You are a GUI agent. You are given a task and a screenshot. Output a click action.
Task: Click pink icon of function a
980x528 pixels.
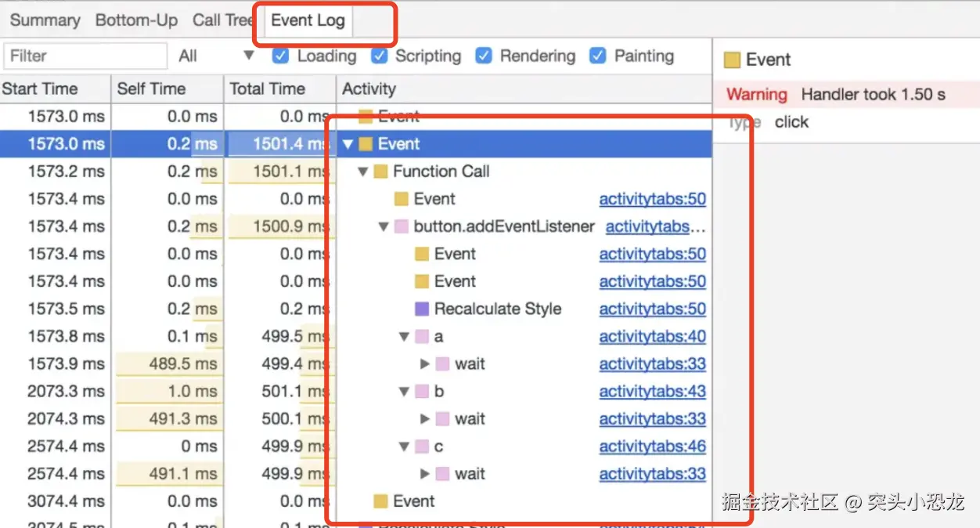421,337
